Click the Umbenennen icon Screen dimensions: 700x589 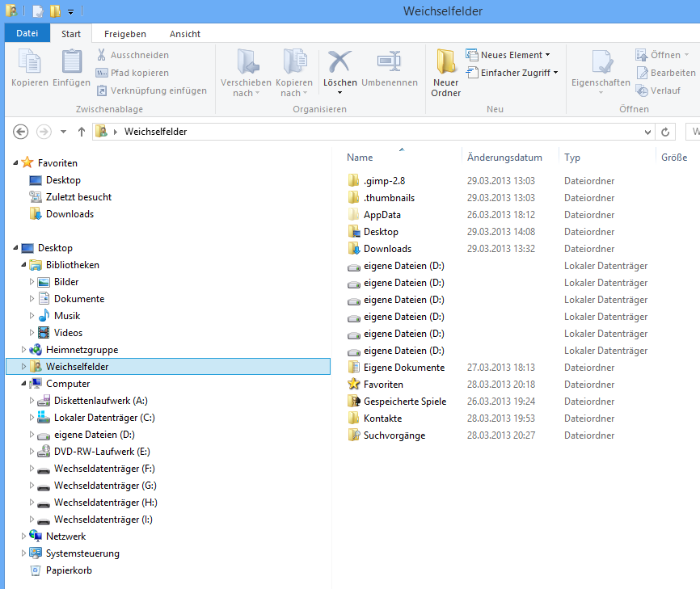[x=390, y=61]
